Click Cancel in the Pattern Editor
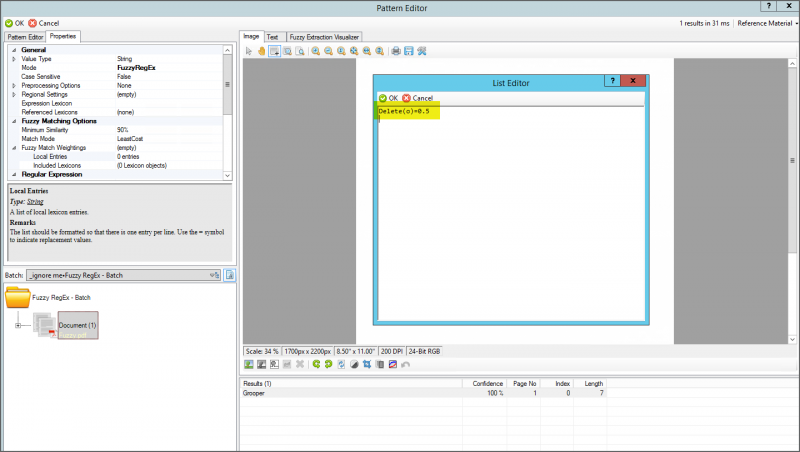This screenshot has width=800, height=452. [x=43, y=23]
